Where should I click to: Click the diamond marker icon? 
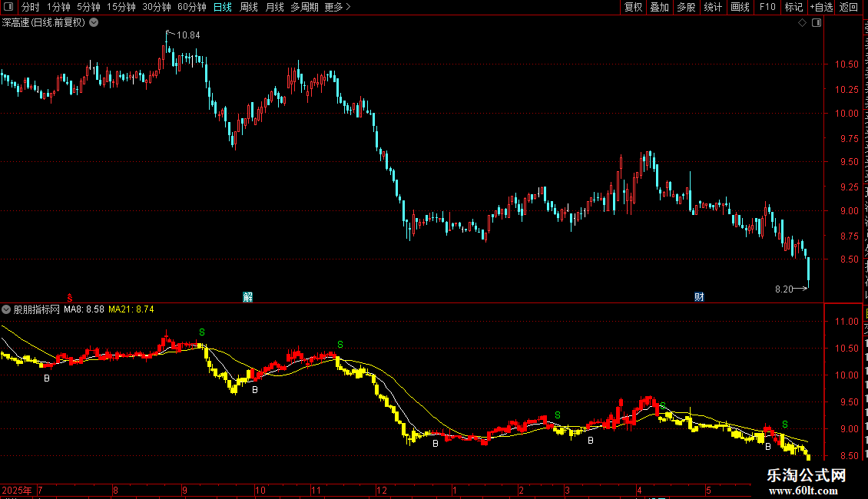802,23
